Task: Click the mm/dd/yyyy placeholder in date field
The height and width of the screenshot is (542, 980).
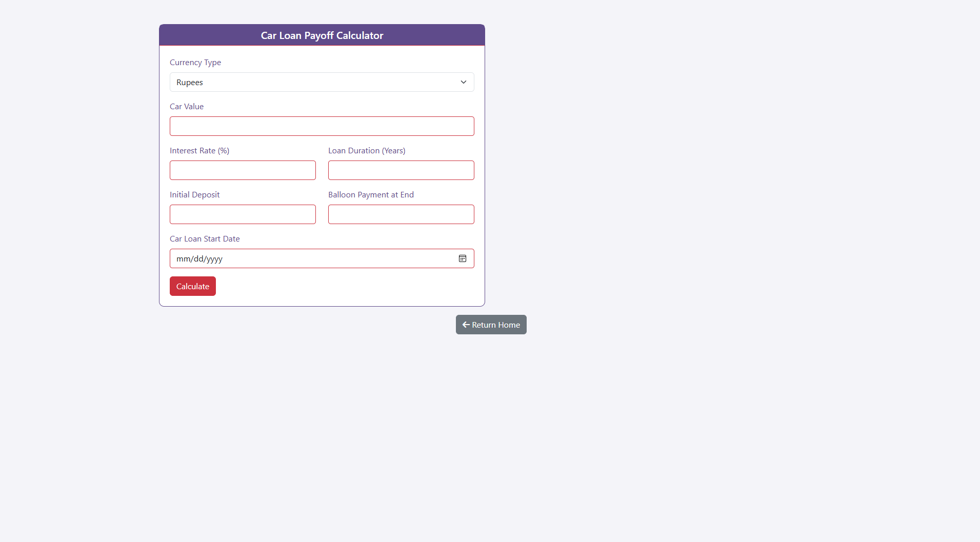Action: tap(199, 259)
